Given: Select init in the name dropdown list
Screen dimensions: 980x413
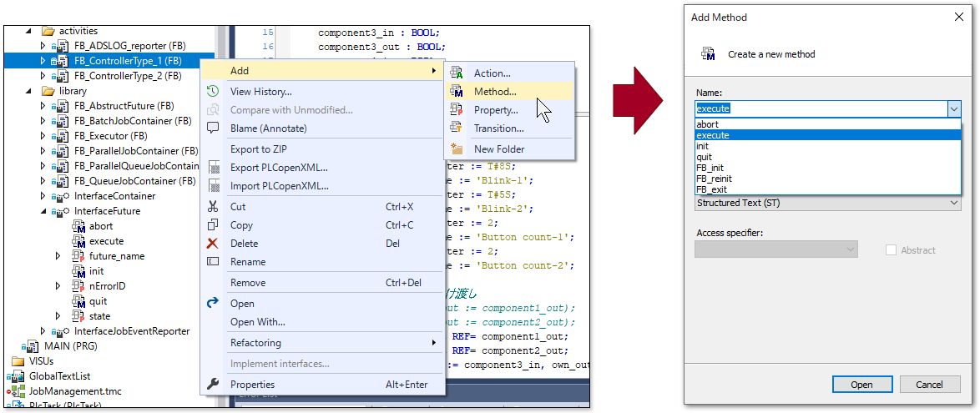Looking at the screenshot, I should pos(827,145).
